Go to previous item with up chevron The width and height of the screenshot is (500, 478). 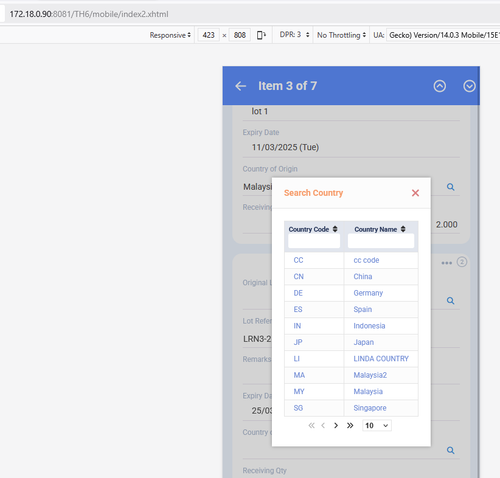click(439, 86)
